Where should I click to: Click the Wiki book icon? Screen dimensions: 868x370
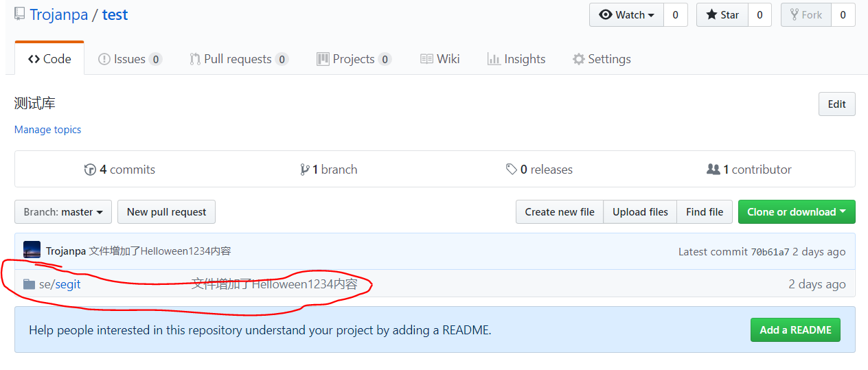pos(427,59)
